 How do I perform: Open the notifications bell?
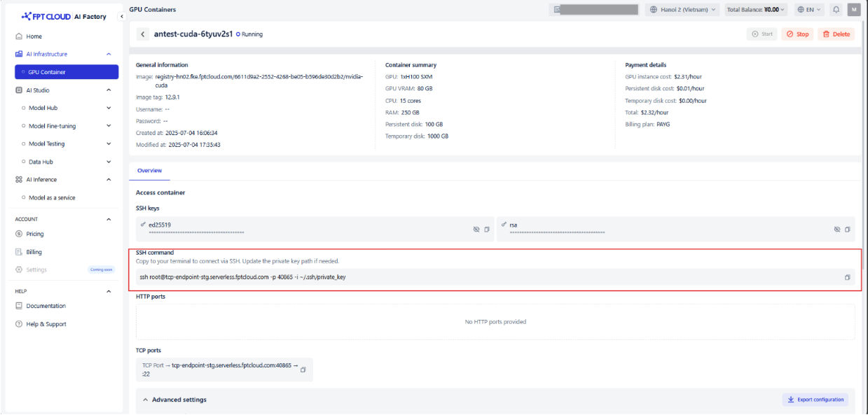[836, 10]
